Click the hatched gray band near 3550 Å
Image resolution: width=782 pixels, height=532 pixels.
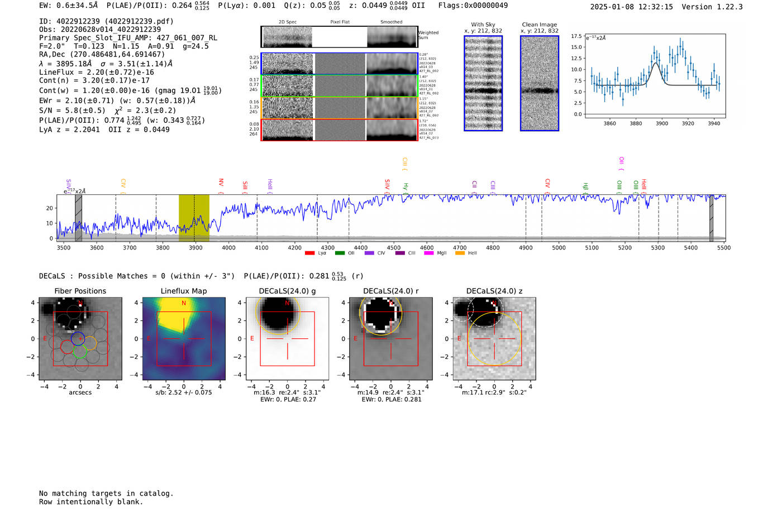point(78,218)
